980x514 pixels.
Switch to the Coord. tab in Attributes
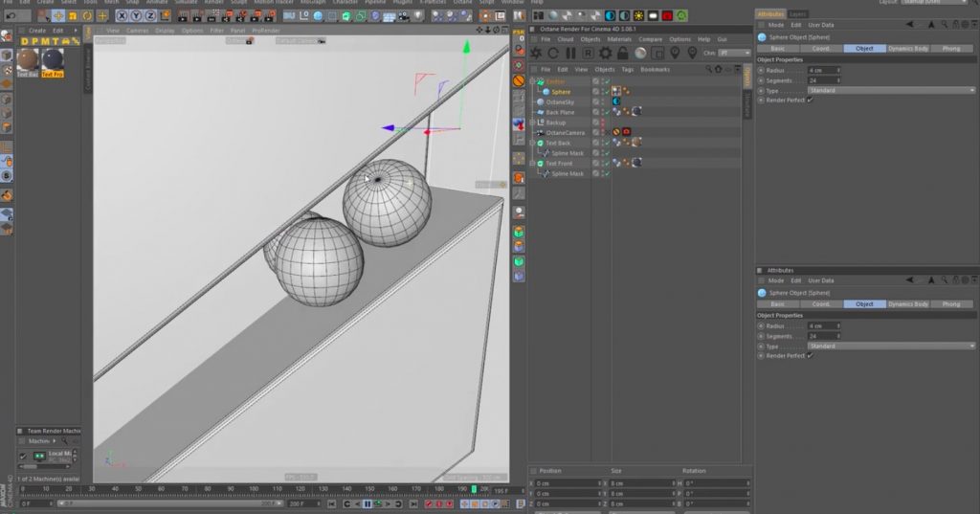[821, 48]
